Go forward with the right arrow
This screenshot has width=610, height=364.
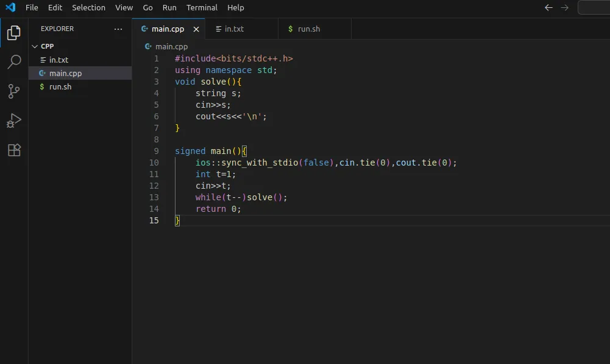click(x=564, y=7)
